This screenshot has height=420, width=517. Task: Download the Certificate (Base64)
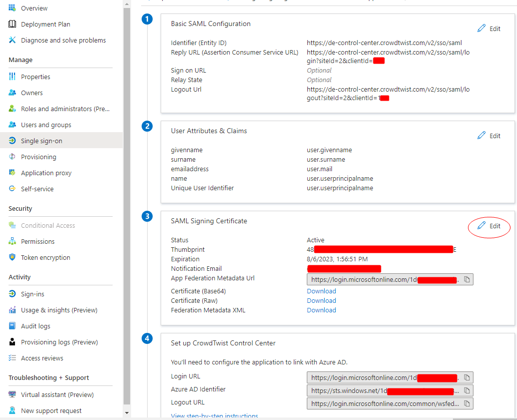(x=321, y=291)
